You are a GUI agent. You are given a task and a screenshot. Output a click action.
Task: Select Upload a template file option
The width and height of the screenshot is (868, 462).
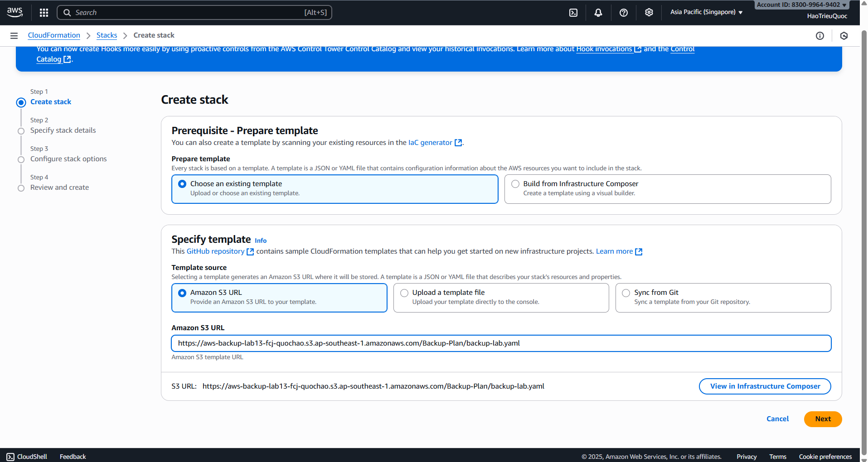(x=404, y=293)
